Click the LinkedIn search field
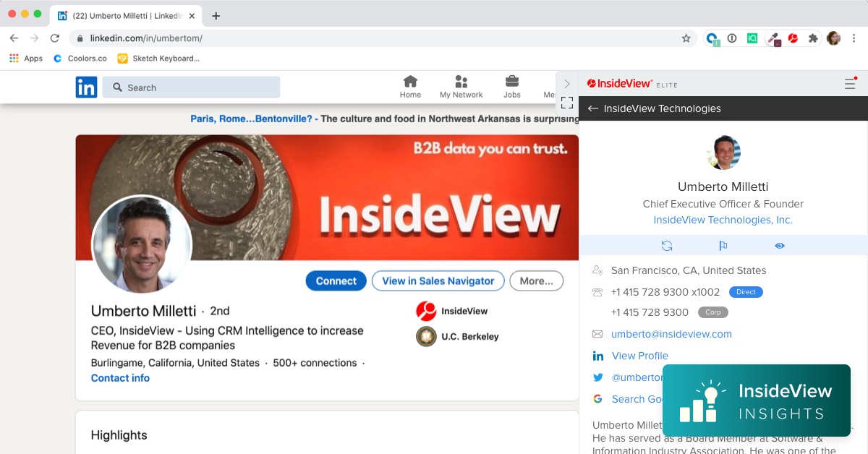This screenshot has width=868, height=454. point(191,87)
